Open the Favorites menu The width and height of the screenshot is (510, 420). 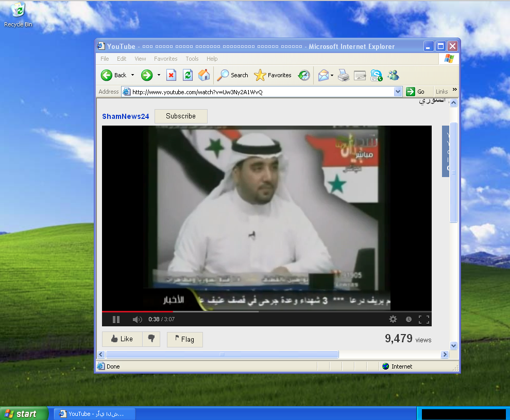click(165, 59)
